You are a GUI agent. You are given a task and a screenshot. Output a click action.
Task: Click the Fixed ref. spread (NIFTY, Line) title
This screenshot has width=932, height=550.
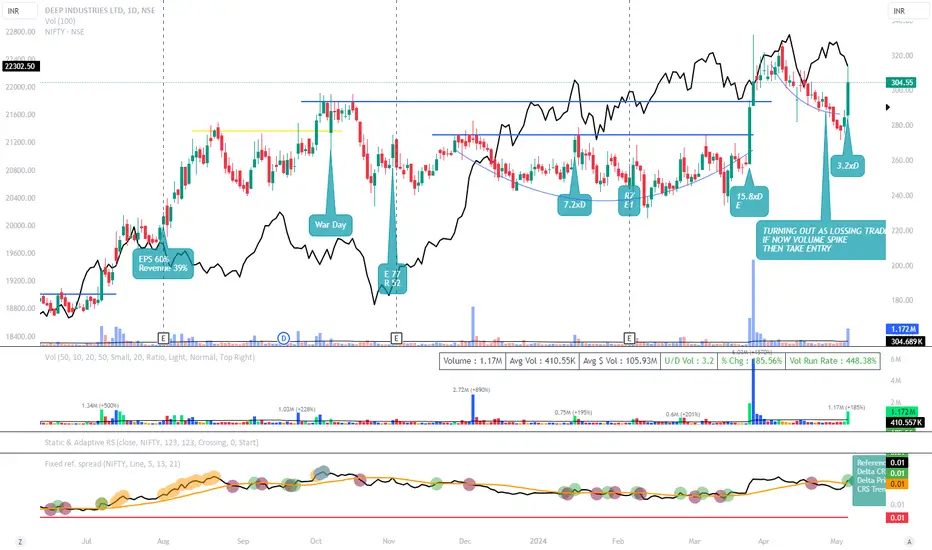pyautogui.click(x=112, y=464)
